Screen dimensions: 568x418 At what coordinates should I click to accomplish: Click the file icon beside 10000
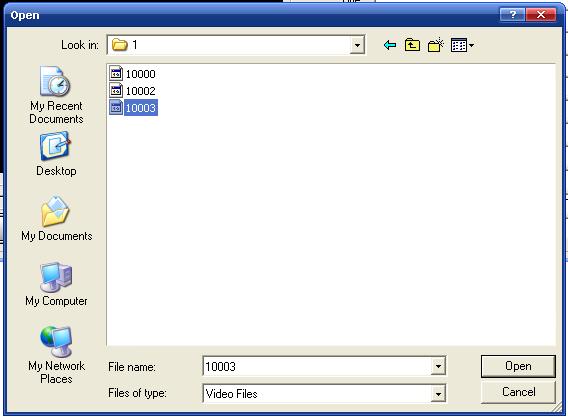coord(116,74)
